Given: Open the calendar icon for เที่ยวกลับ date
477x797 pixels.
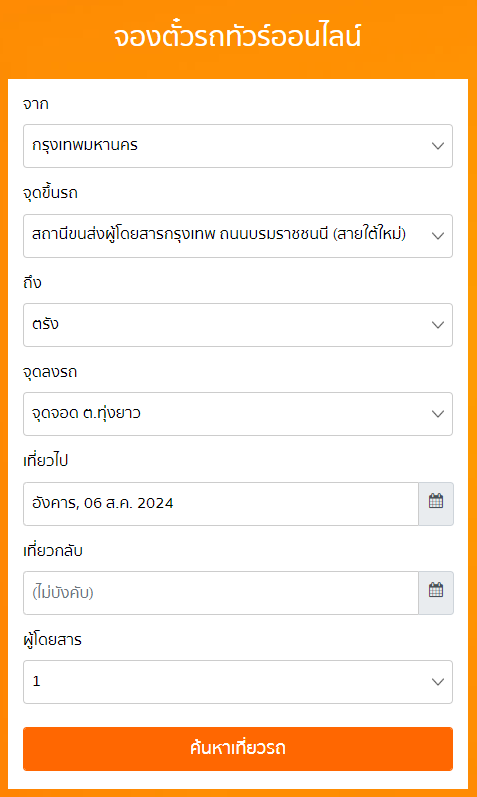Looking at the screenshot, I should tap(436, 593).
